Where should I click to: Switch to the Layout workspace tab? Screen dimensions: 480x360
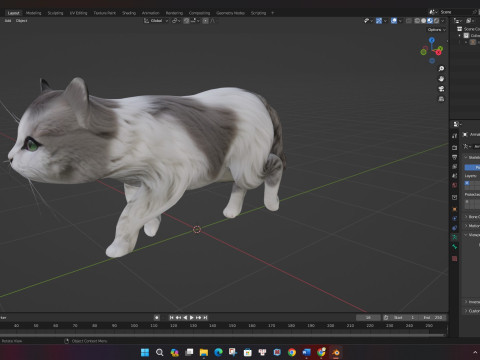14,13
